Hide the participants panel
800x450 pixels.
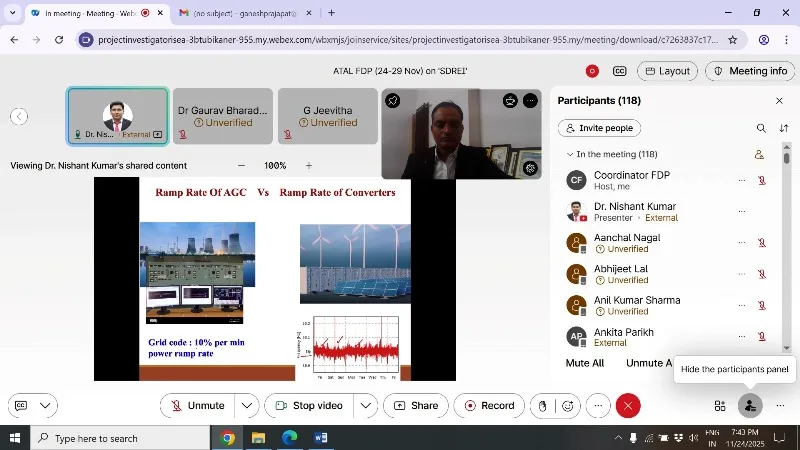[x=749, y=406]
